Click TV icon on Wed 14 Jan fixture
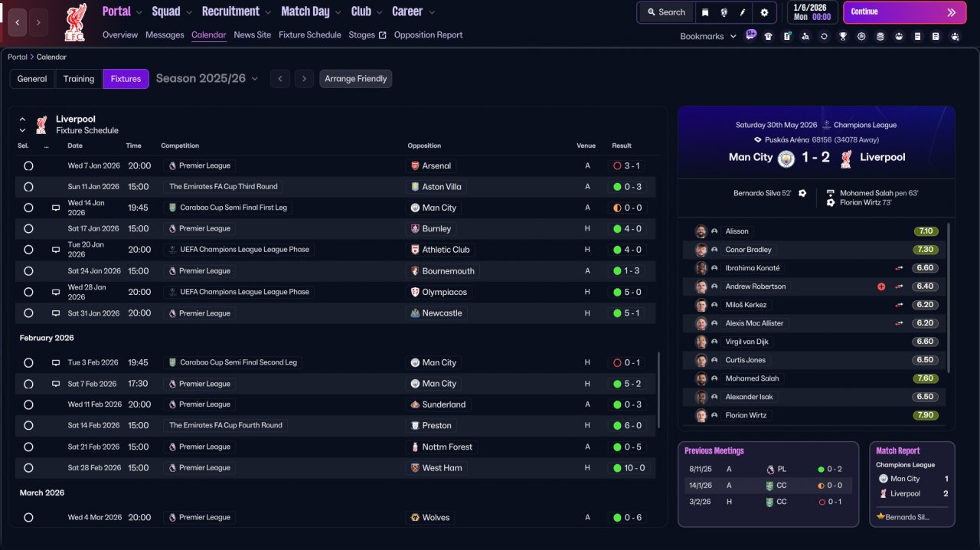This screenshot has height=550, width=980. click(x=55, y=208)
